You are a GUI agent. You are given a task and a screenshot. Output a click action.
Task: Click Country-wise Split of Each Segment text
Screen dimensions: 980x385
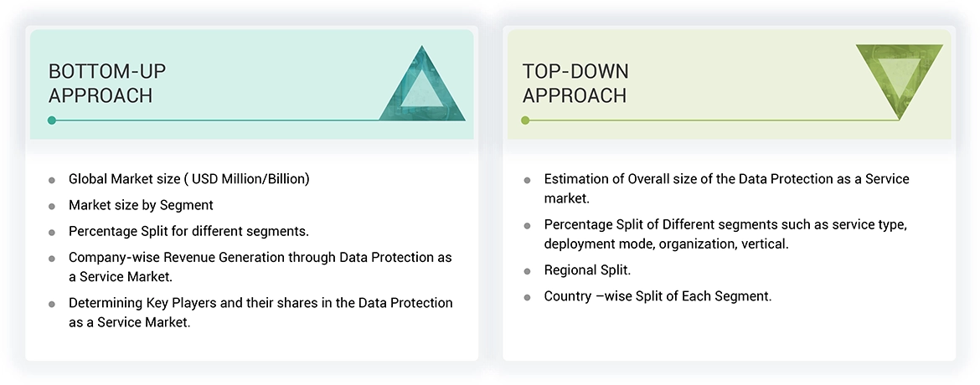tap(658, 296)
